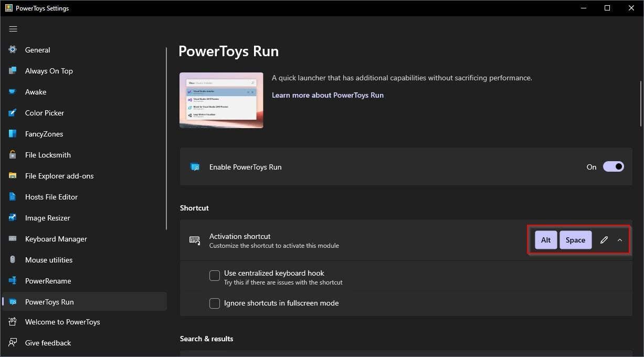Edit activation shortcut with pencil icon
This screenshot has width=644, height=357.
coord(604,240)
